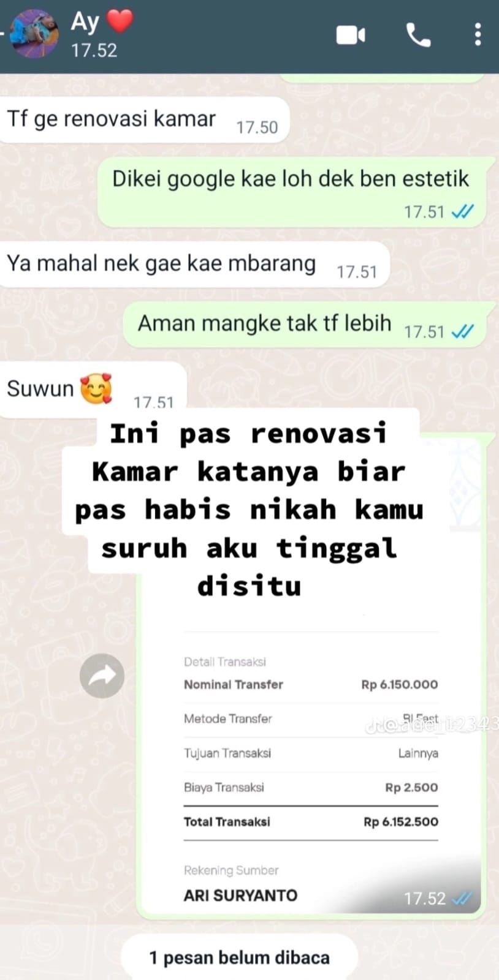Open the three-dot more options menu
The image size is (499, 980).
pos(478,35)
